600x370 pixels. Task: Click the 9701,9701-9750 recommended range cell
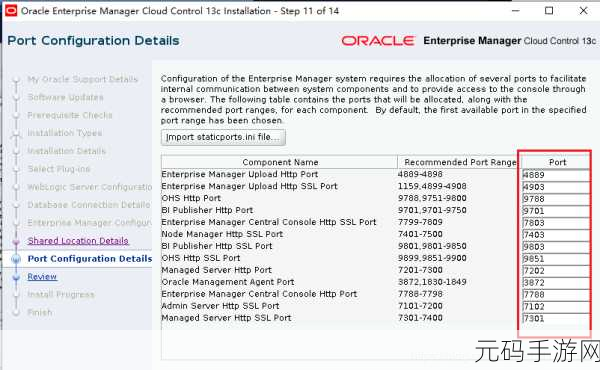pyautogui.click(x=432, y=210)
